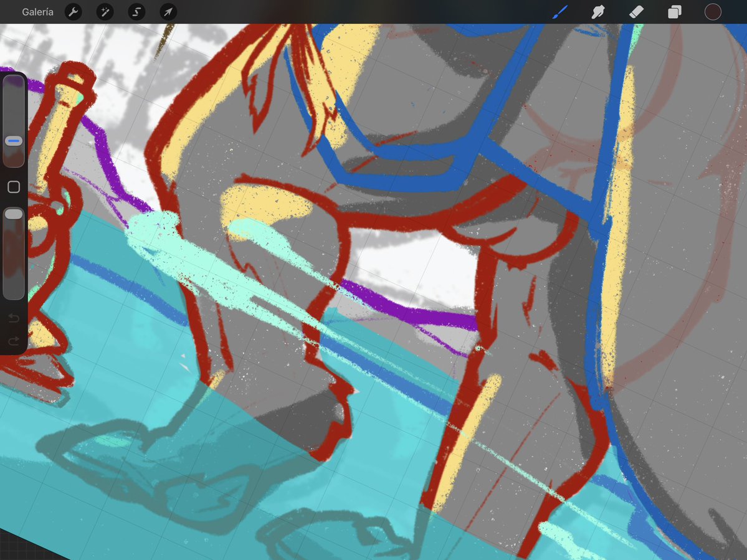Open the active color swatch
The width and height of the screenshot is (747, 560).
tap(713, 12)
